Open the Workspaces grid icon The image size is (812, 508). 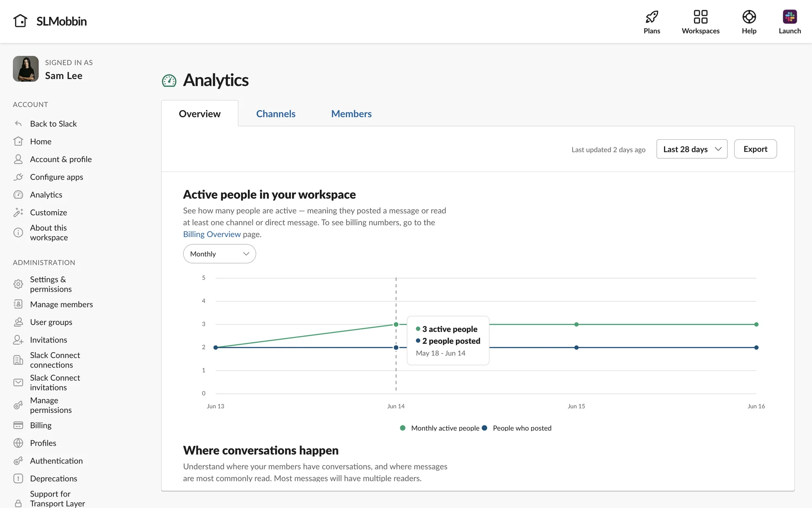(x=700, y=17)
